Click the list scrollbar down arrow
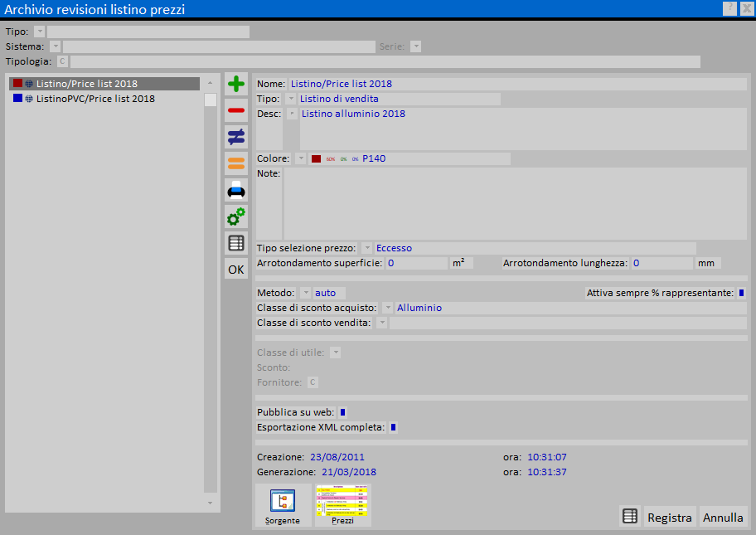 (x=211, y=503)
